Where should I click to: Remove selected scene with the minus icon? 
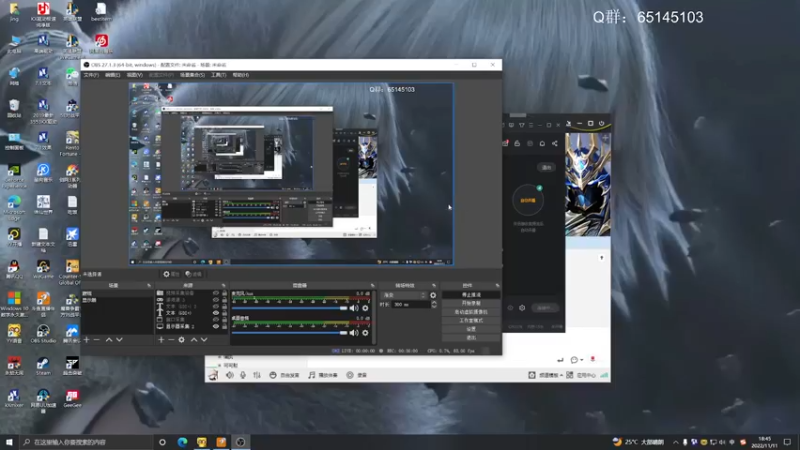[x=97, y=340]
